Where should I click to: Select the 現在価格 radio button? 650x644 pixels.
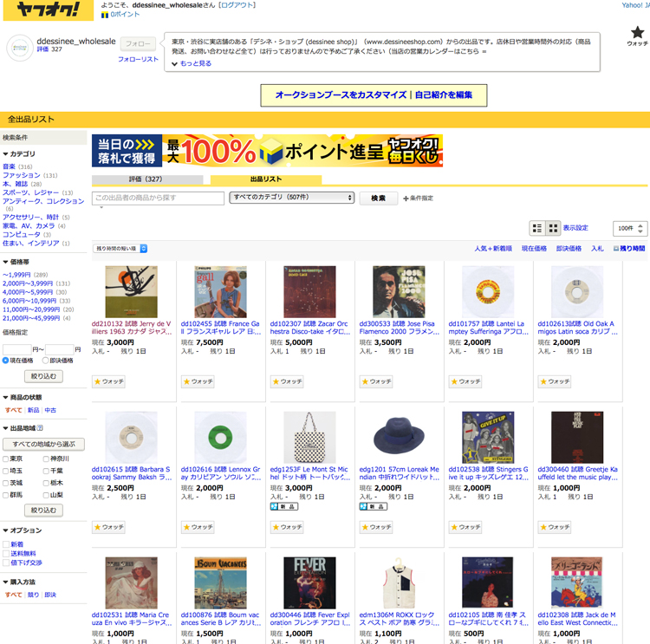click(5, 361)
